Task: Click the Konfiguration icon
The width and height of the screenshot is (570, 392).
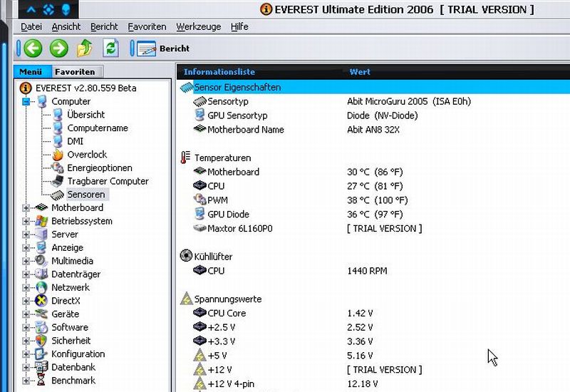Action: 41,354
